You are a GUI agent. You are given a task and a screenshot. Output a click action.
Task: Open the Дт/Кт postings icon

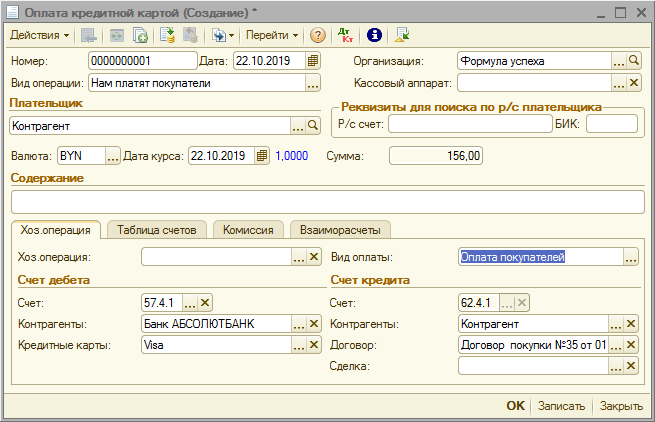[x=347, y=35]
